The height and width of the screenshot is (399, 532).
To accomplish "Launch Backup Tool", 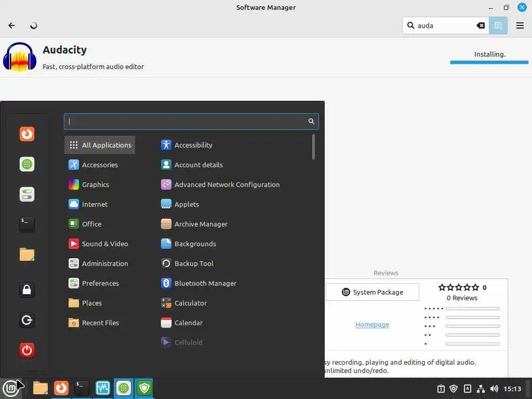I will 187,263.
